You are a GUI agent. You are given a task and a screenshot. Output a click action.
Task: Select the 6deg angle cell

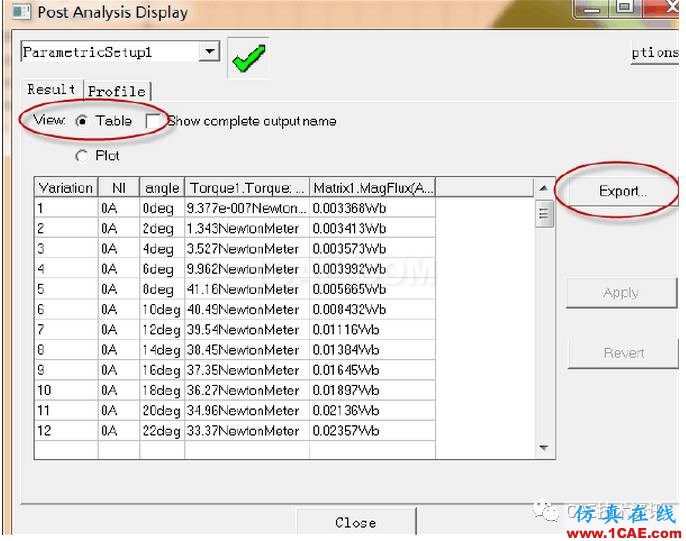click(x=162, y=269)
